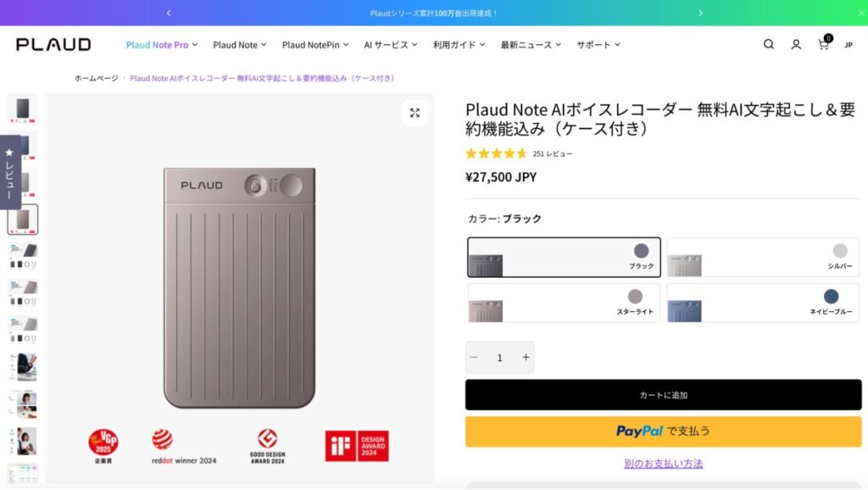This screenshot has height=490, width=868.
Task: Go back in announcement banner with left arrow
Action: pyautogui.click(x=168, y=13)
